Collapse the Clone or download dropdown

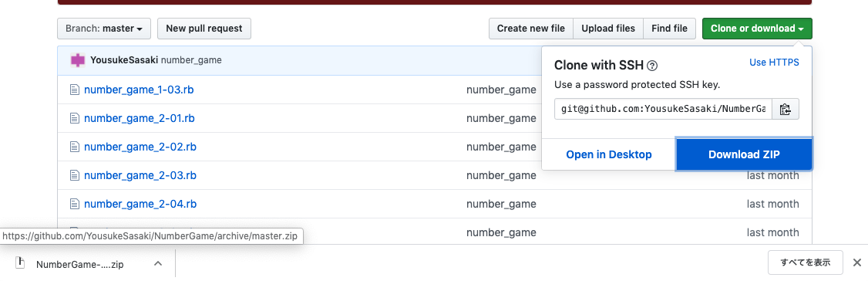click(x=757, y=29)
